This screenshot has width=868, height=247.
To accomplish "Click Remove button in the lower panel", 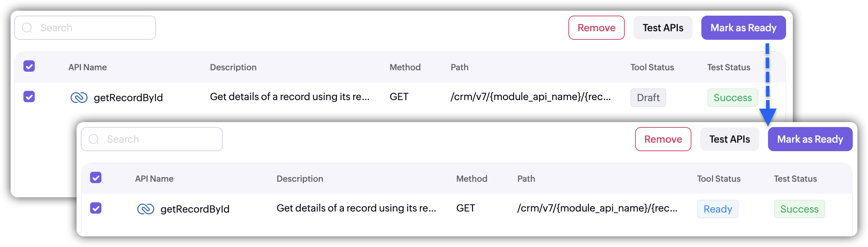I will click(663, 139).
